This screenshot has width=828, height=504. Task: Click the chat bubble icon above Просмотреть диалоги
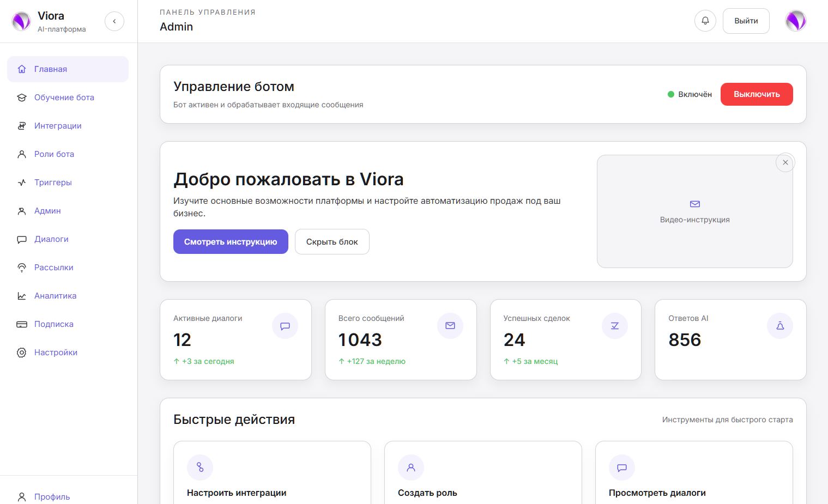click(622, 467)
